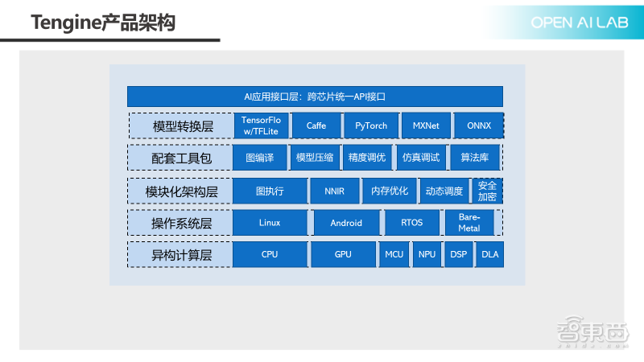The height and width of the screenshot is (362, 644).
Task: Click the GPU box
Action: coord(344,255)
